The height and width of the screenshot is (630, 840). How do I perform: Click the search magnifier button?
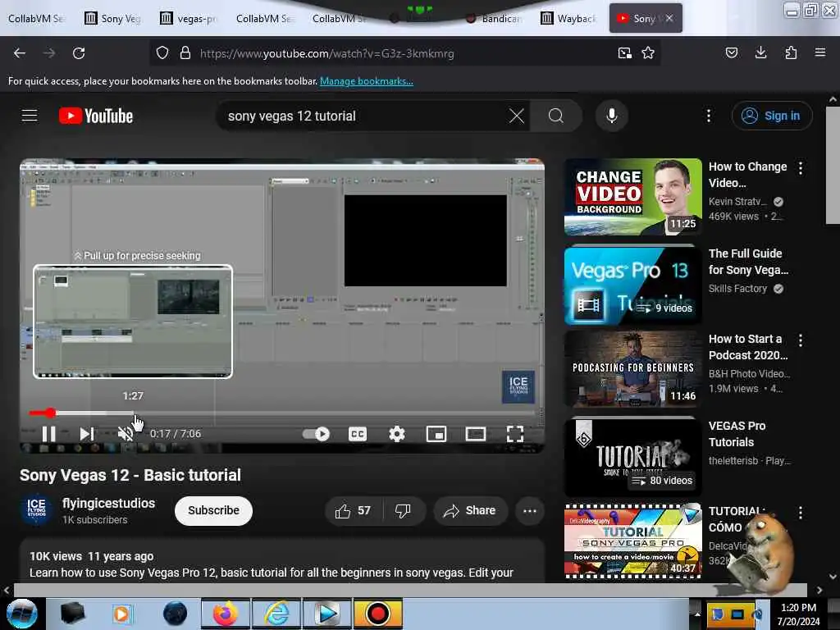tap(555, 116)
